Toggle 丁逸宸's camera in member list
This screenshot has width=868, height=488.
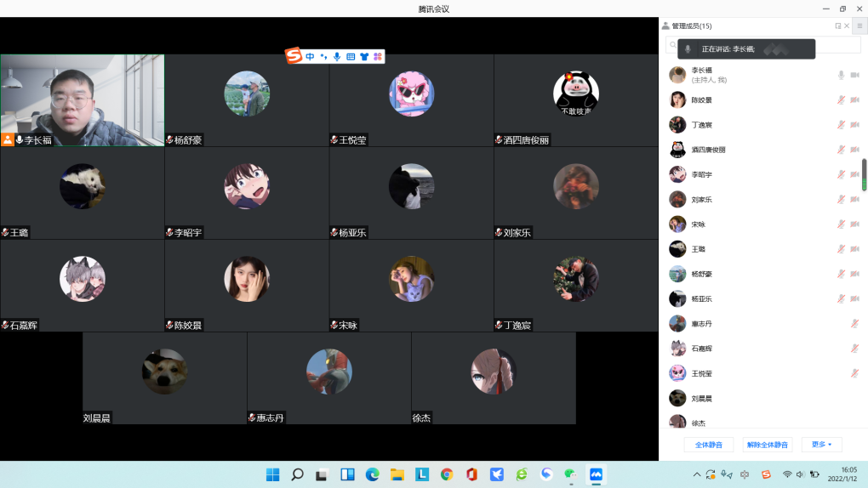[x=854, y=125]
